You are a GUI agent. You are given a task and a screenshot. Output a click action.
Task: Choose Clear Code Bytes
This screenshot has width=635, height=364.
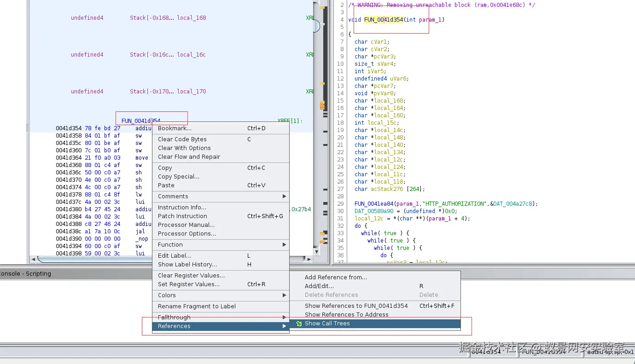182,139
